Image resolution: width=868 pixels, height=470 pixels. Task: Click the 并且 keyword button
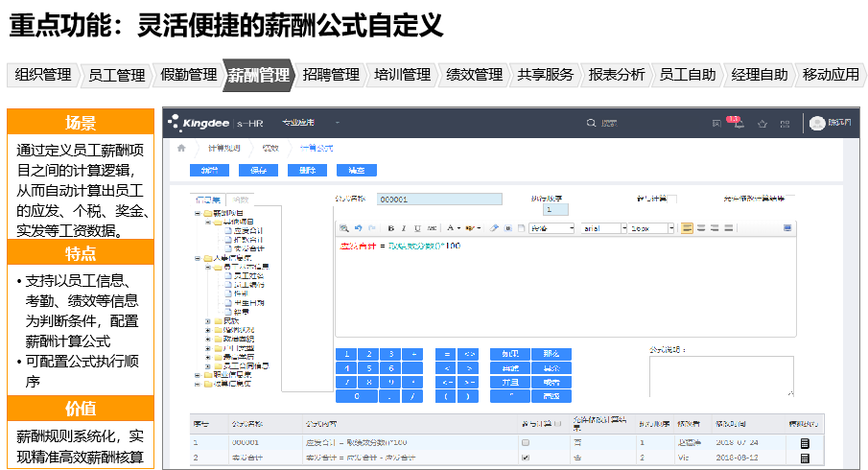point(510,382)
